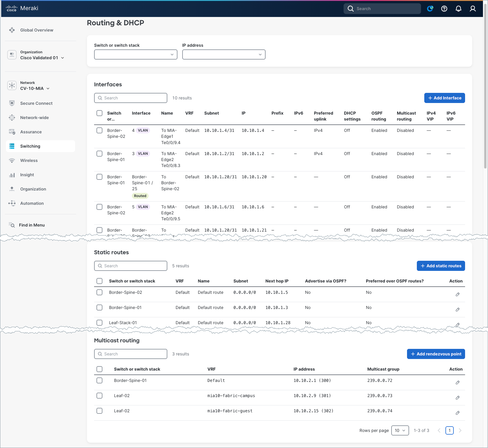Click the Add rendezvous point button

[436, 354]
